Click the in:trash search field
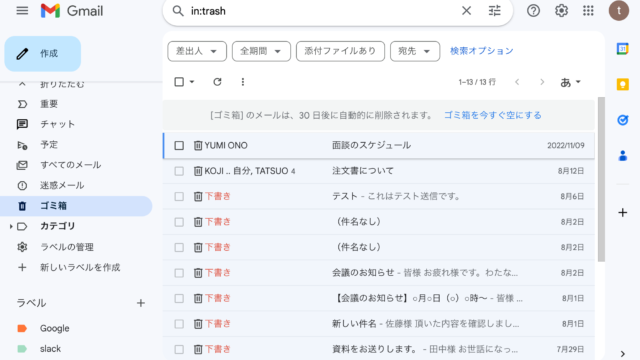 click(x=322, y=11)
